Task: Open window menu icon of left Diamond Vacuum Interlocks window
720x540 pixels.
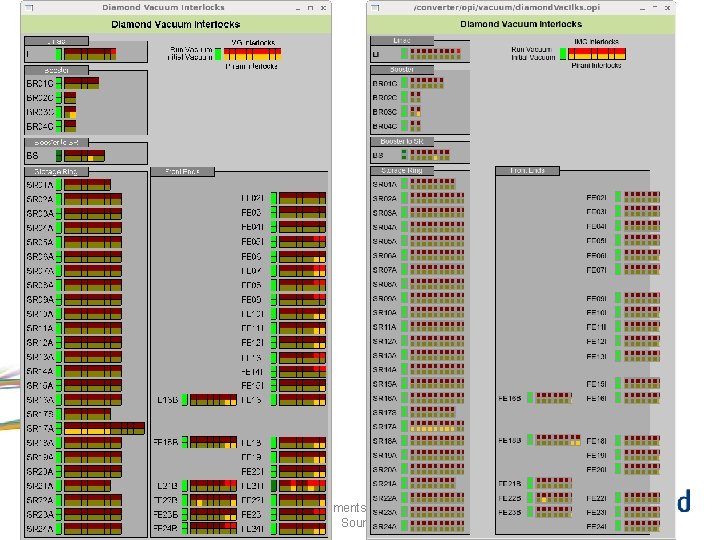Action: click(x=29, y=7)
